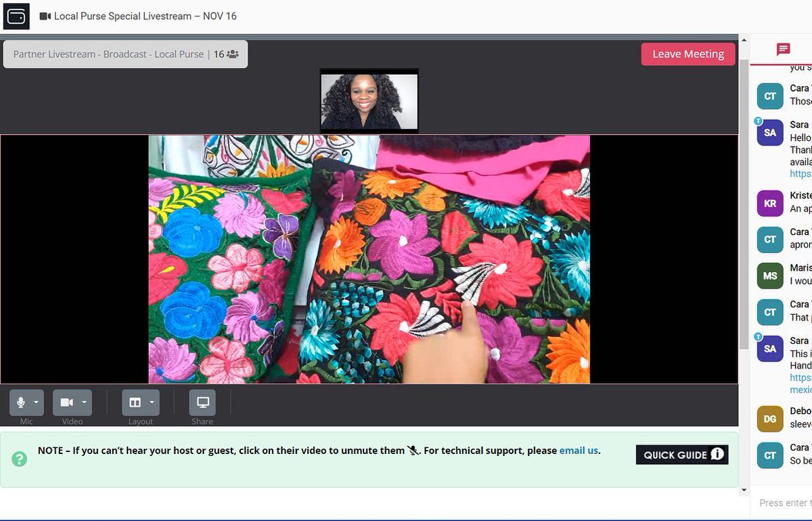Click the 'I wou' chat message text
This screenshot has width=812, height=521.
pos(800,281)
